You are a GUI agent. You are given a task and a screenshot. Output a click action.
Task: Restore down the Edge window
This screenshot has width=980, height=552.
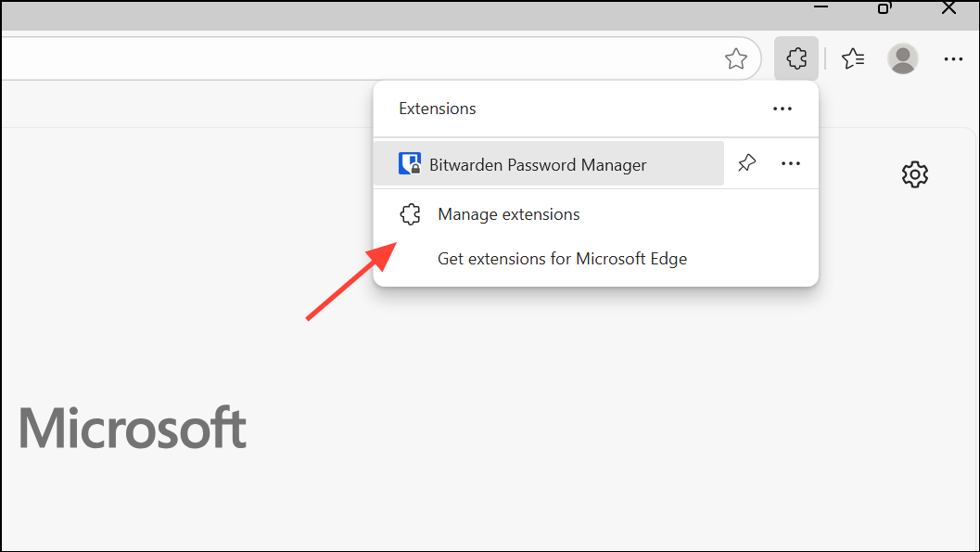tap(885, 8)
